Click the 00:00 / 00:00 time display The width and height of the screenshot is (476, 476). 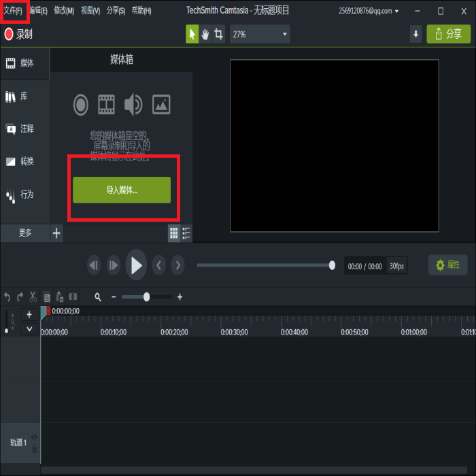click(365, 267)
